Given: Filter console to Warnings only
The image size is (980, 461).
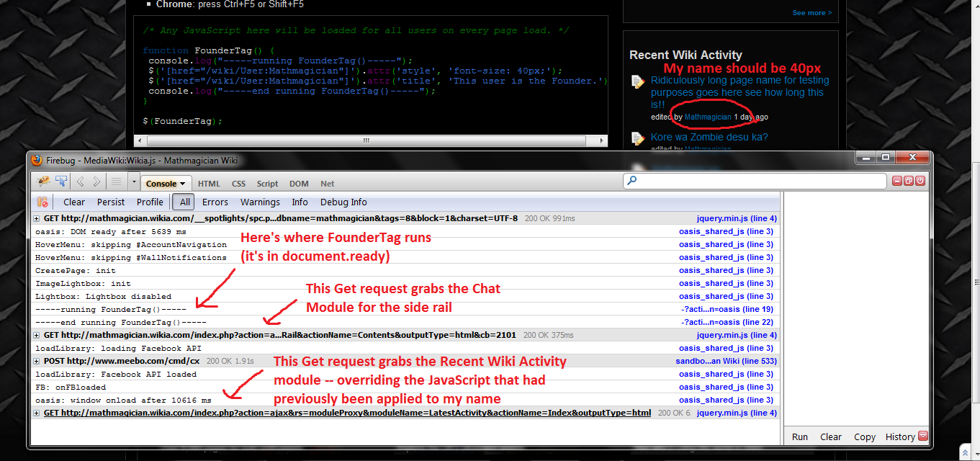Looking at the screenshot, I should pos(260,202).
